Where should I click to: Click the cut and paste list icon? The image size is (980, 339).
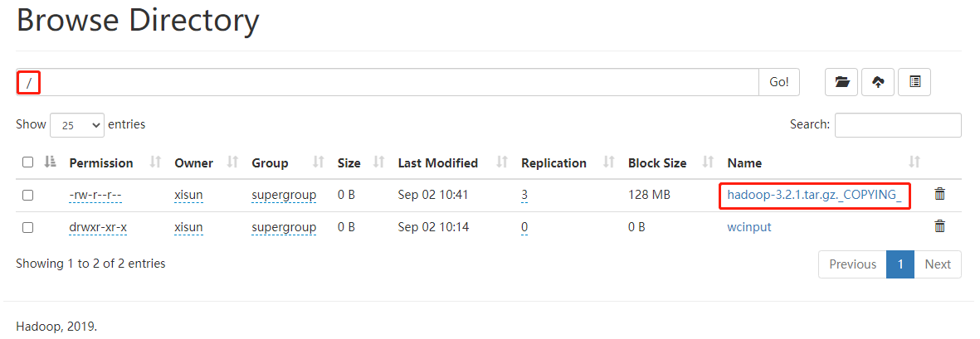point(914,82)
